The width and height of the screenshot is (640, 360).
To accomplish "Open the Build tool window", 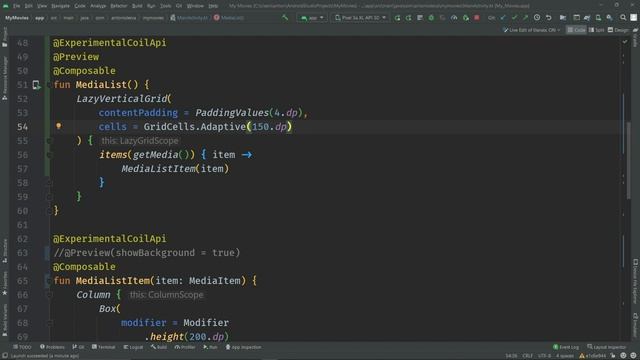I will pyautogui.click(x=159, y=347).
